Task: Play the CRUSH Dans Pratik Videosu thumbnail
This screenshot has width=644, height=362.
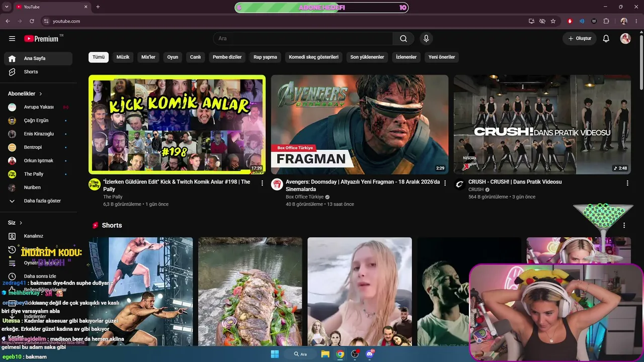Action: (x=542, y=125)
